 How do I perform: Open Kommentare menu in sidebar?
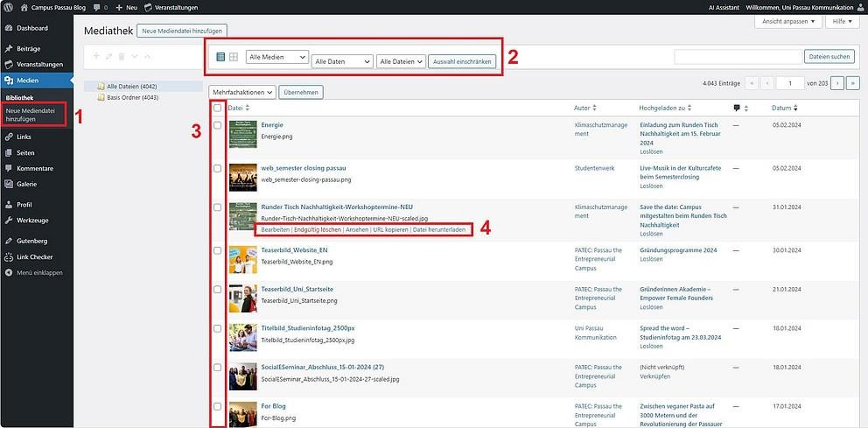[37, 168]
